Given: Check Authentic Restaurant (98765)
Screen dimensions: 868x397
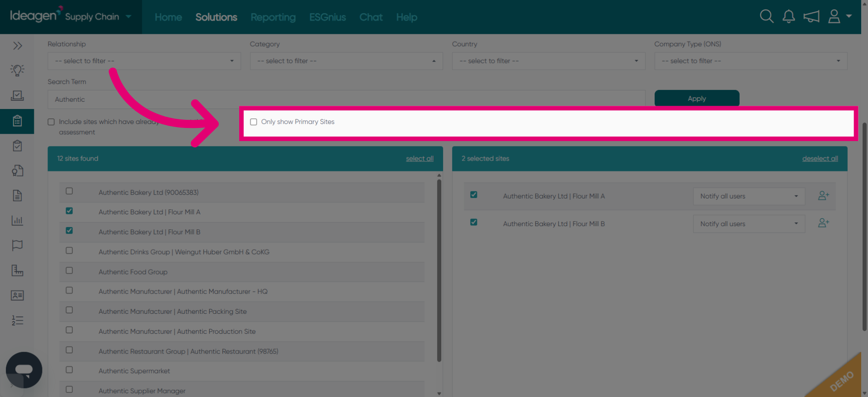Looking at the screenshot, I should 69,350.
